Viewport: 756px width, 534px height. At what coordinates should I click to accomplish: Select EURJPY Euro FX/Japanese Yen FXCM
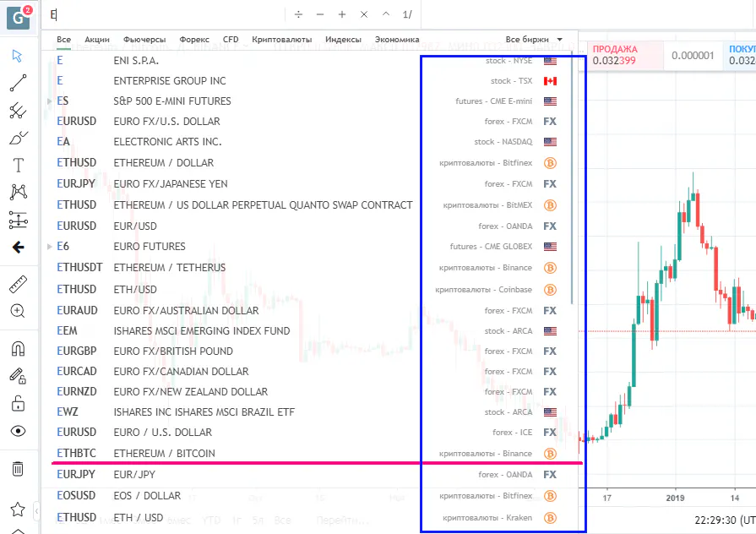(x=309, y=184)
